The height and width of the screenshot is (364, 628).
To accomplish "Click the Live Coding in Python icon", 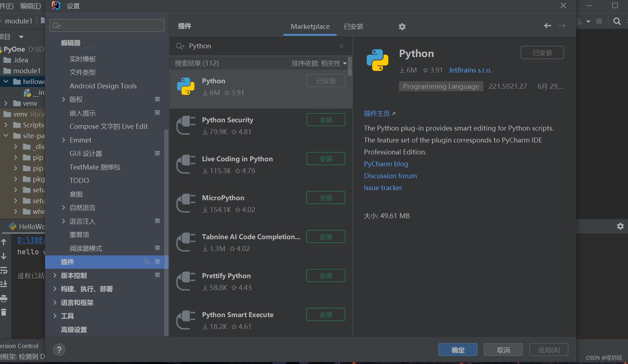I will click(x=186, y=164).
